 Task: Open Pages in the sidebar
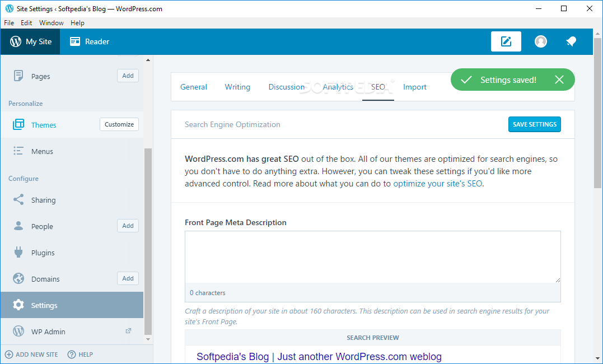[x=40, y=76]
